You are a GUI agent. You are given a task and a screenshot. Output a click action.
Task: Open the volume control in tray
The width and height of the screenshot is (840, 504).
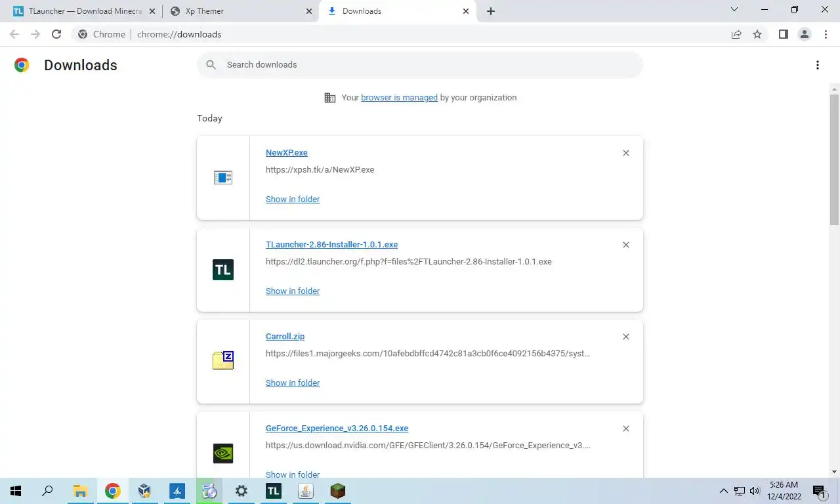(x=755, y=491)
